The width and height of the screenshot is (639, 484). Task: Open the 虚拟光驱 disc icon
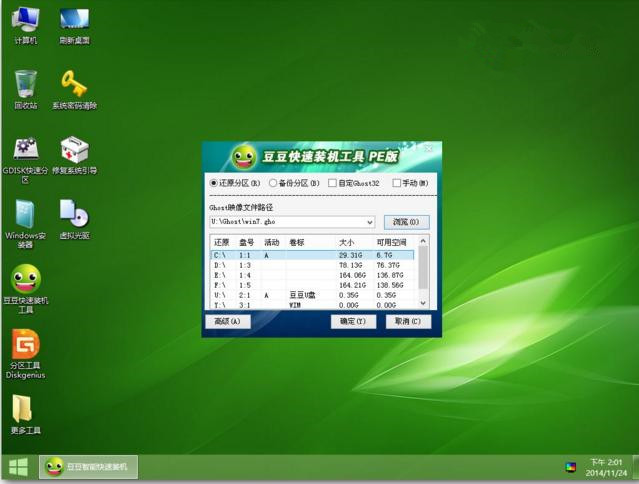74,219
